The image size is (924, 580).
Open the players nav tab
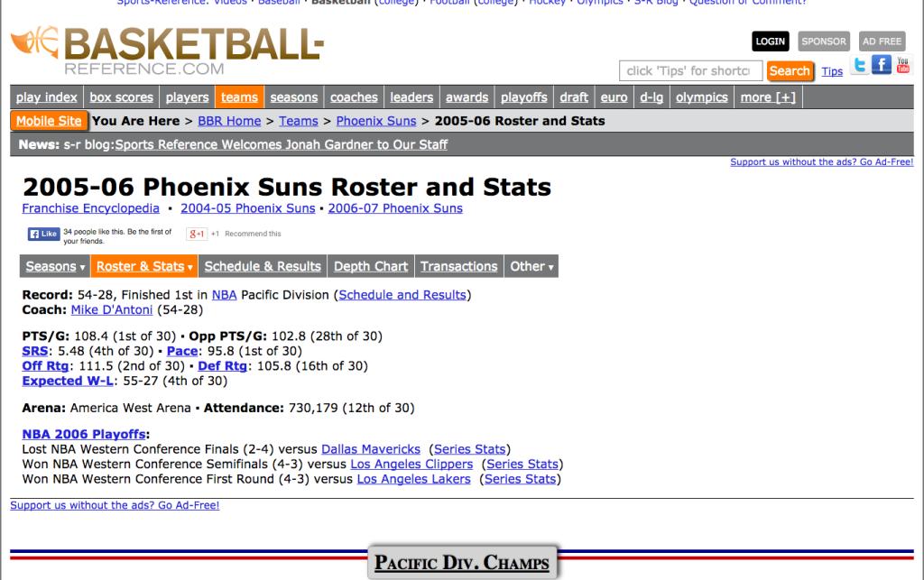[x=187, y=97]
